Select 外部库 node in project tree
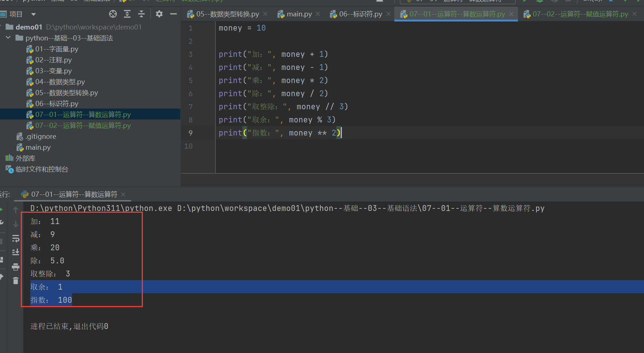 coord(26,158)
